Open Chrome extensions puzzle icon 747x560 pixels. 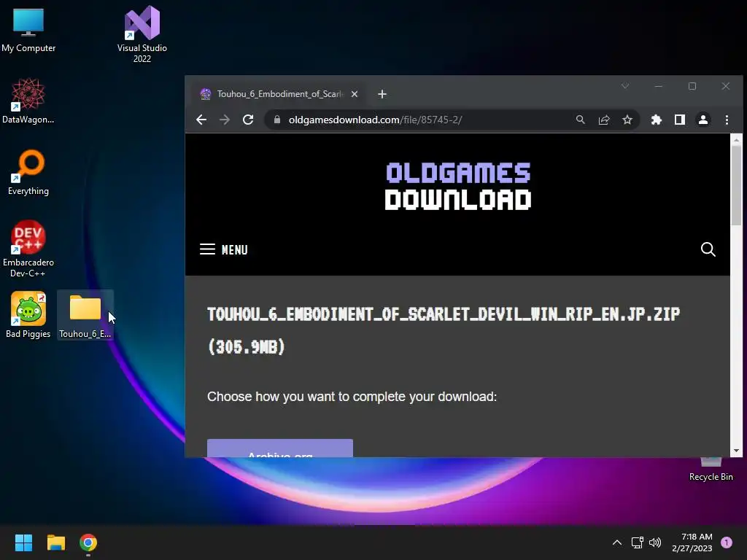click(656, 120)
